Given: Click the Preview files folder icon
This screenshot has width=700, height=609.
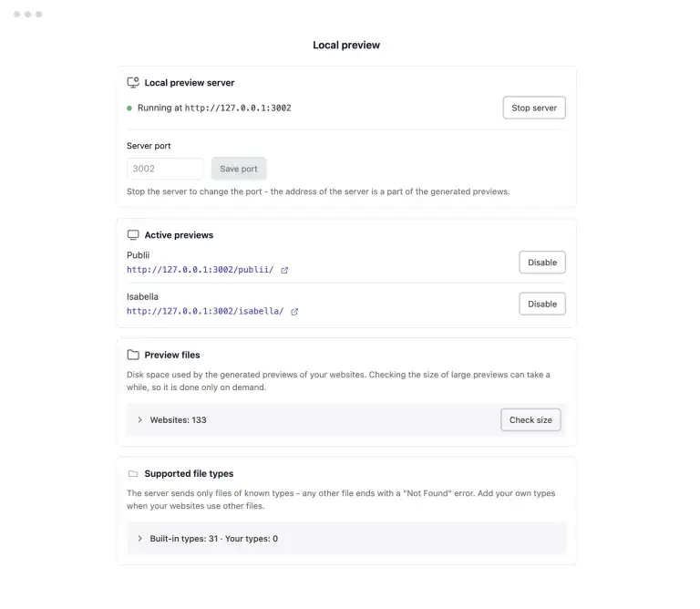Looking at the screenshot, I should pos(133,355).
